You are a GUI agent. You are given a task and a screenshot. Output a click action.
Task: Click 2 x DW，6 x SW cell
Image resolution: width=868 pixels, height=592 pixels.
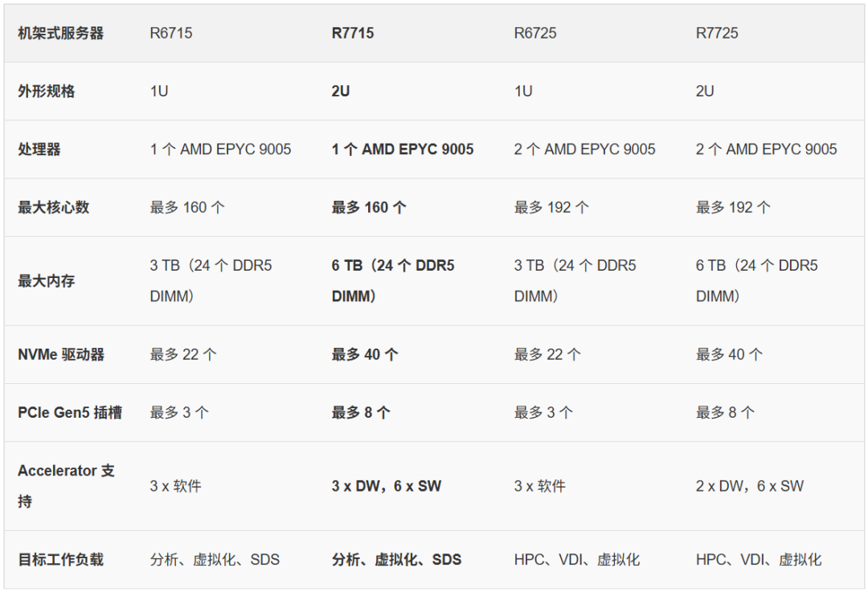point(750,486)
